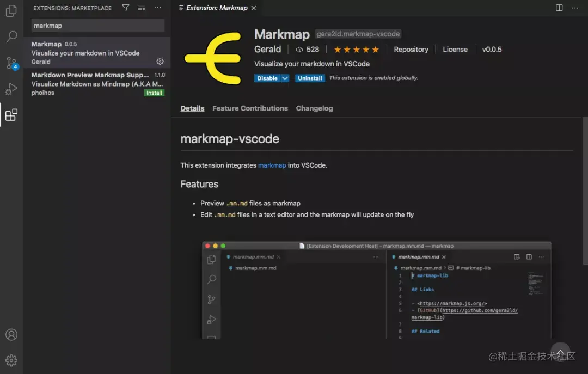Click the markmap-vscode heading
Screen dimensions: 588x374
pyautogui.click(x=230, y=139)
